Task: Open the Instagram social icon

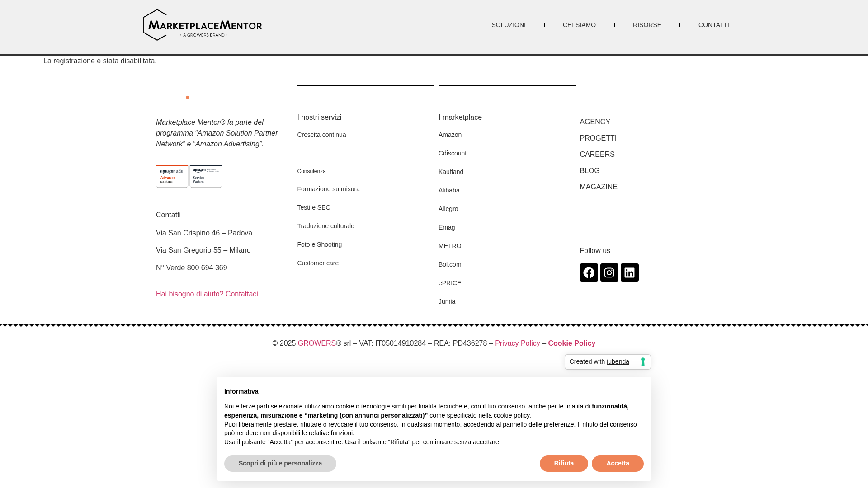Action: tap(609, 272)
